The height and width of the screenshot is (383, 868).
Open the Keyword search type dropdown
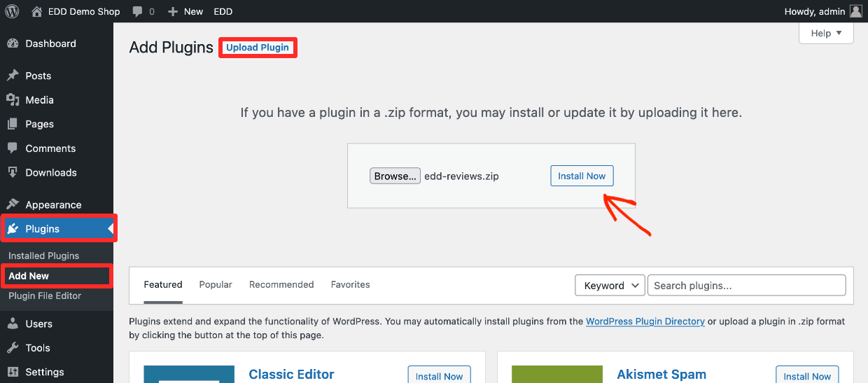[610, 285]
